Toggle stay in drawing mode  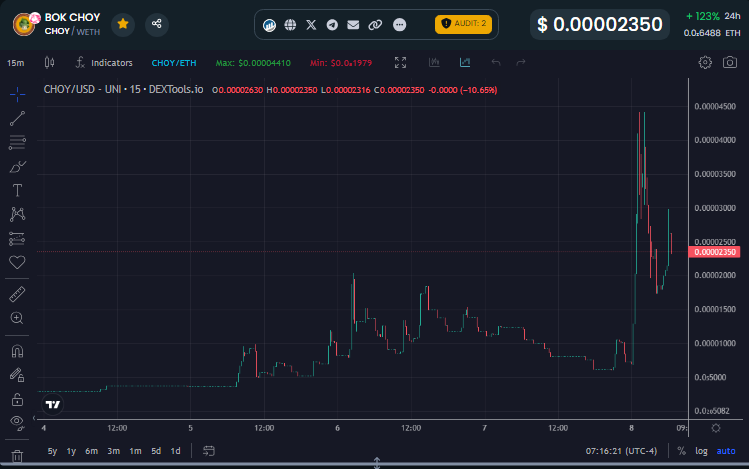click(x=17, y=375)
